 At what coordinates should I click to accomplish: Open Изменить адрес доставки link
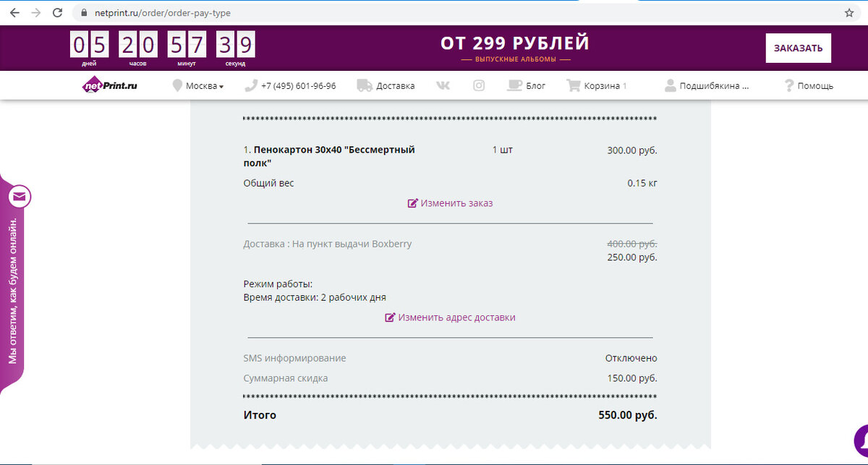(456, 317)
